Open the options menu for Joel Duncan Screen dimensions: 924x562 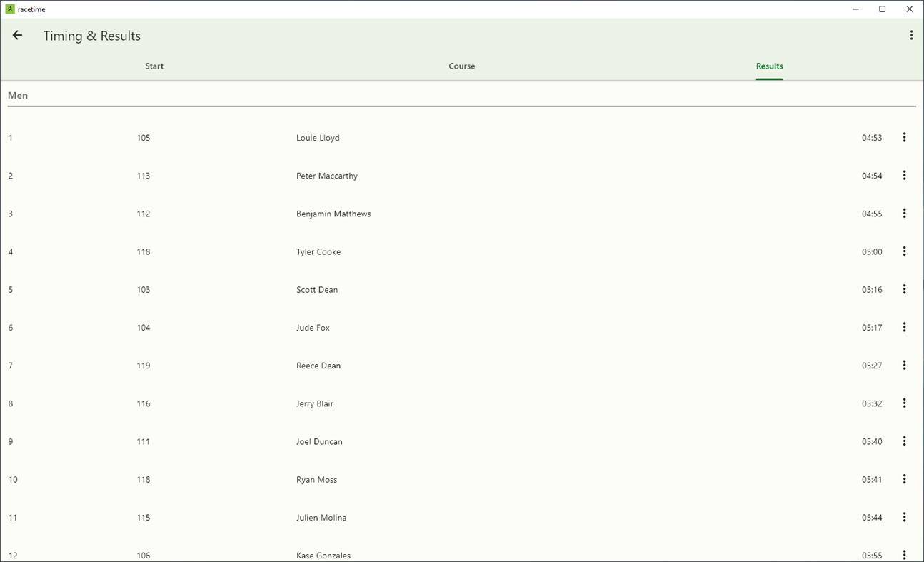point(905,441)
